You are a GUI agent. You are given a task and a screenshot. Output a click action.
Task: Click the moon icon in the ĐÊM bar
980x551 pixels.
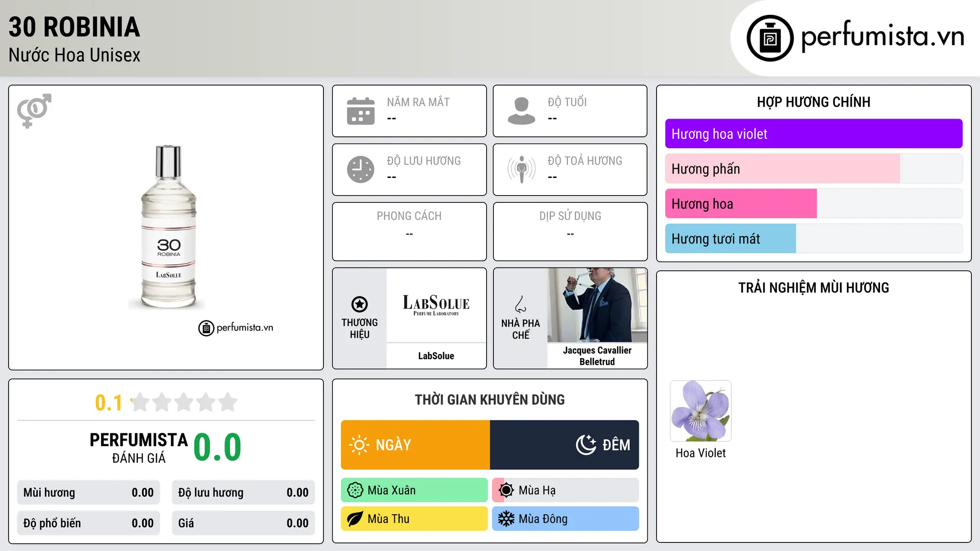pyautogui.click(x=586, y=445)
